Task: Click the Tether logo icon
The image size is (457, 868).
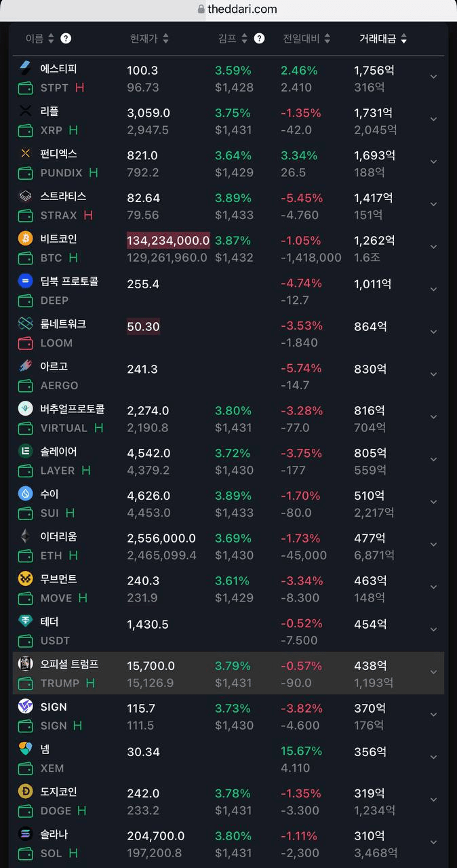Action: click(x=25, y=621)
